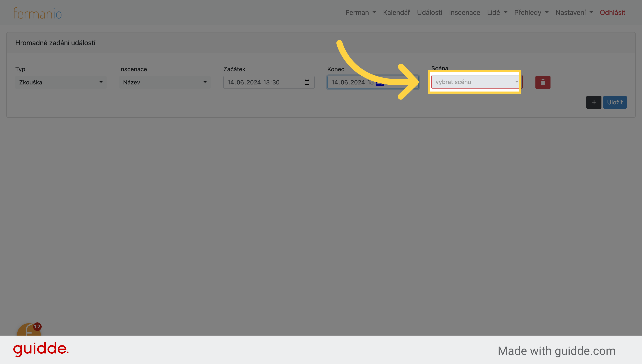The height and width of the screenshot is (364, 642).
Task: Click the Začátek field label
Action: click(234, 69)
